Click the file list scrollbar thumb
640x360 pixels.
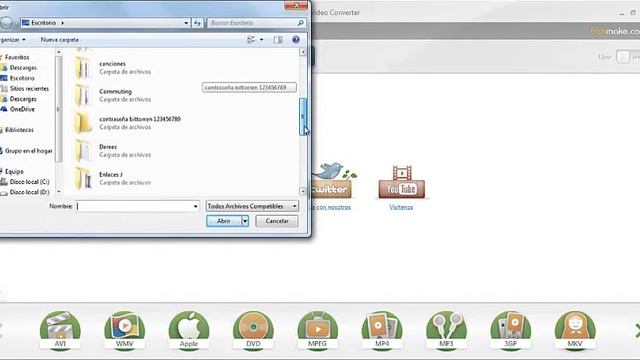pyautogui.click(x=302, y=116)
